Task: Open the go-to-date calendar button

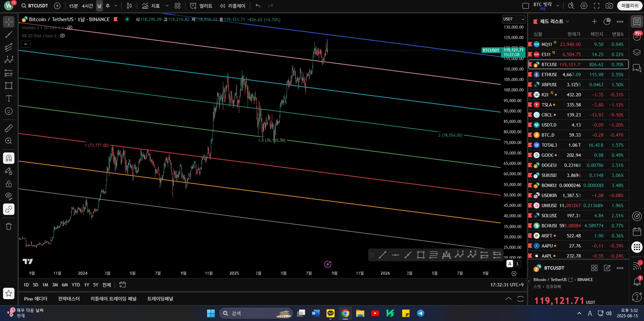Action: click(x=122, y=285)
